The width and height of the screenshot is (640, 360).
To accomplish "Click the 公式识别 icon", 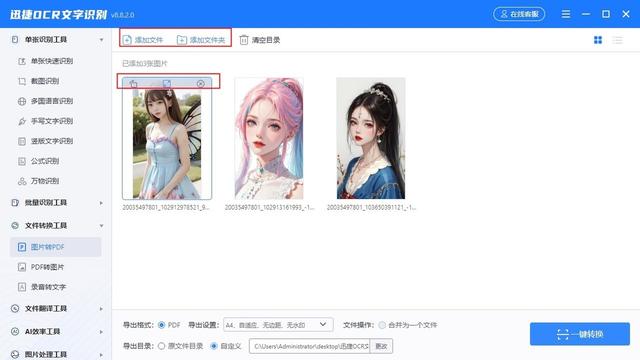I will coord(22,161).
